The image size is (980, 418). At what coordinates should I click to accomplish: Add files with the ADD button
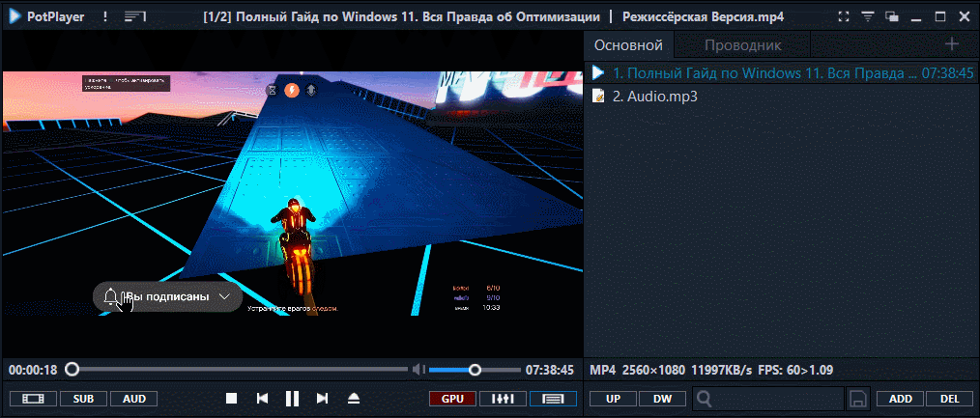click(901, 398)
